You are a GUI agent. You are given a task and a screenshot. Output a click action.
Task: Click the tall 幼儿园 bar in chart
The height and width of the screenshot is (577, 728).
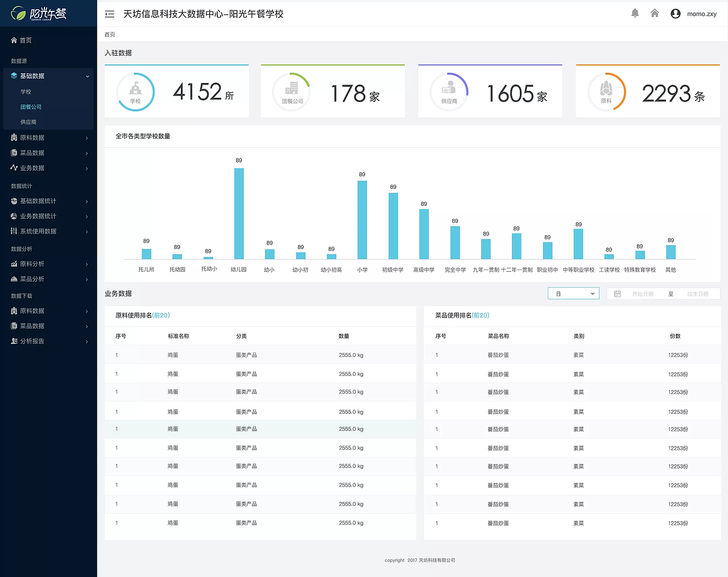(239, 214)
